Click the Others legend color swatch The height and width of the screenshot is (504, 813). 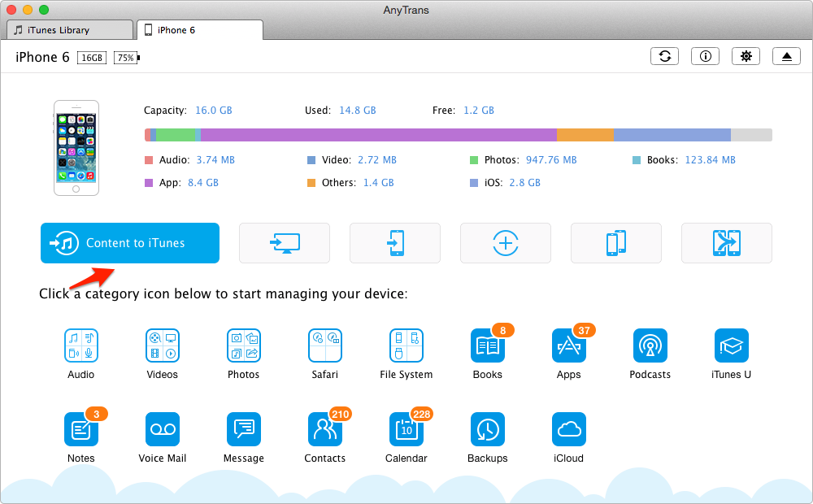tap(311, 183)
